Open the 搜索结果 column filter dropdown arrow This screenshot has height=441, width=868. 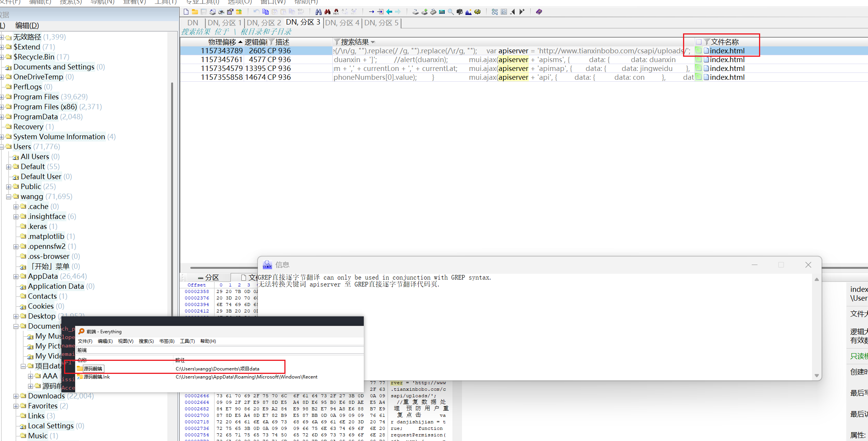point(373,42)
